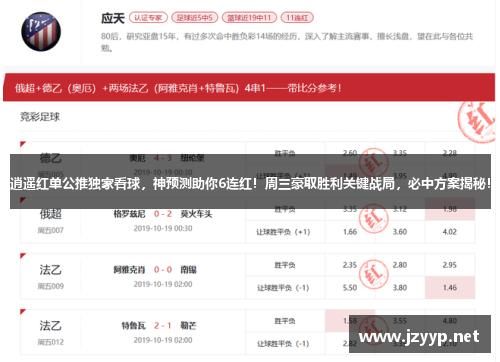
Task: Click the 11连红 badge
Action: [x=297, y=18]
